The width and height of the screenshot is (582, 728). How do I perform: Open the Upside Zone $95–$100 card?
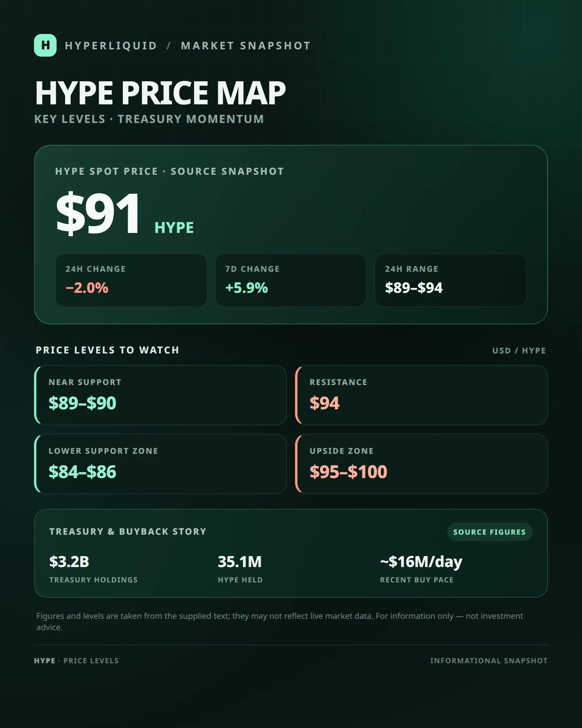[422, 464]
